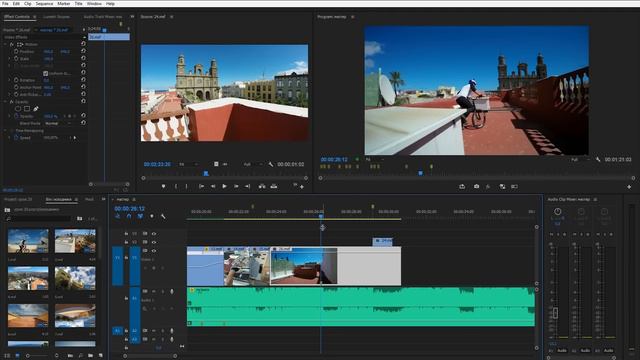Go to Out point in Source monitor
This screenshot has width=640, height=360.
247,186
